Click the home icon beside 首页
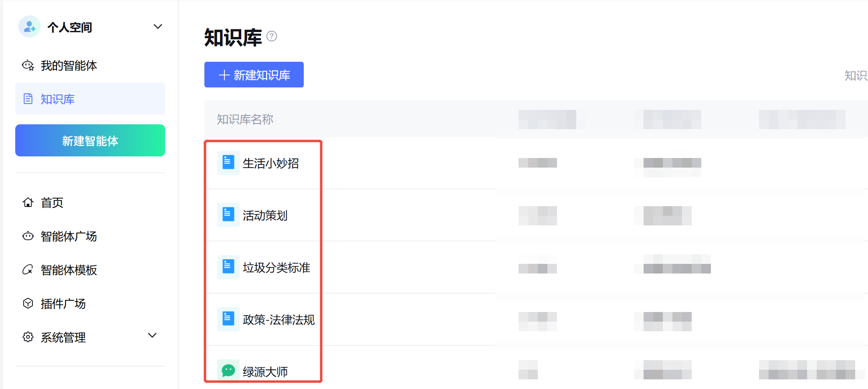The width and height of the screenshot is (868, 389). click(28, 203)
